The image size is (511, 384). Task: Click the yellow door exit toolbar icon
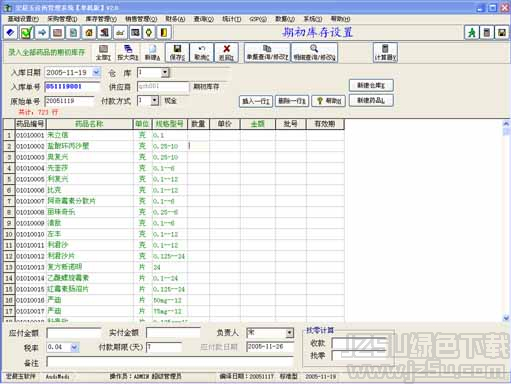[x=164, y=32]
